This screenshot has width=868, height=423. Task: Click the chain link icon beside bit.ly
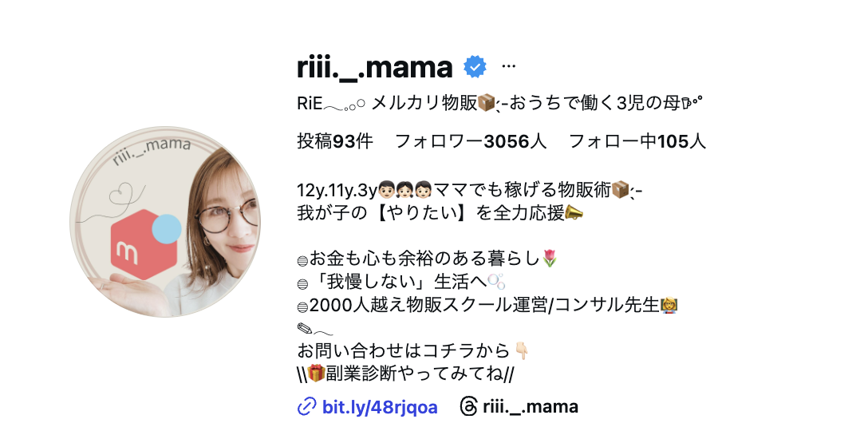click(306, 407)
